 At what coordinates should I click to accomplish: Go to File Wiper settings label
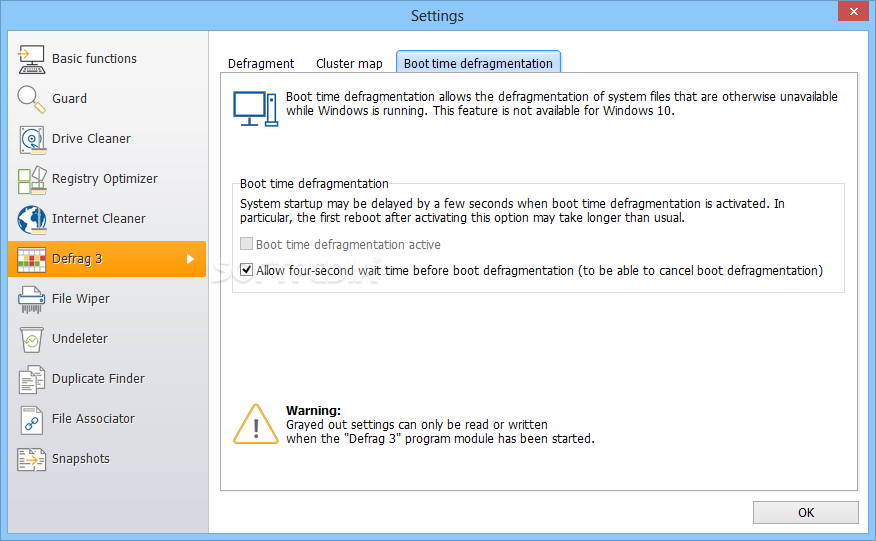point(80,299)
